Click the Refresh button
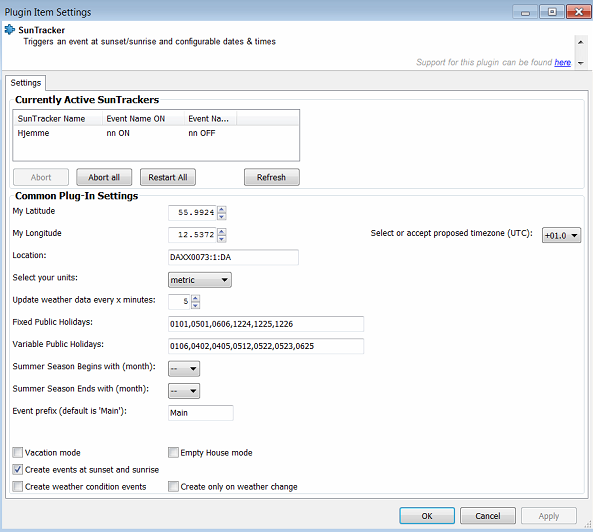This screenshot has width=593, height=532. click(x=272, y=177)
